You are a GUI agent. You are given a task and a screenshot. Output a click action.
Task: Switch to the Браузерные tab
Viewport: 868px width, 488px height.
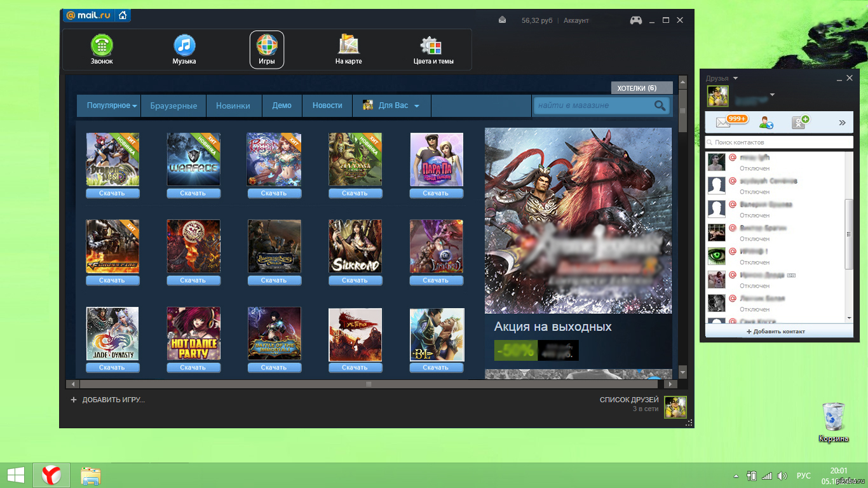(173, 105)
